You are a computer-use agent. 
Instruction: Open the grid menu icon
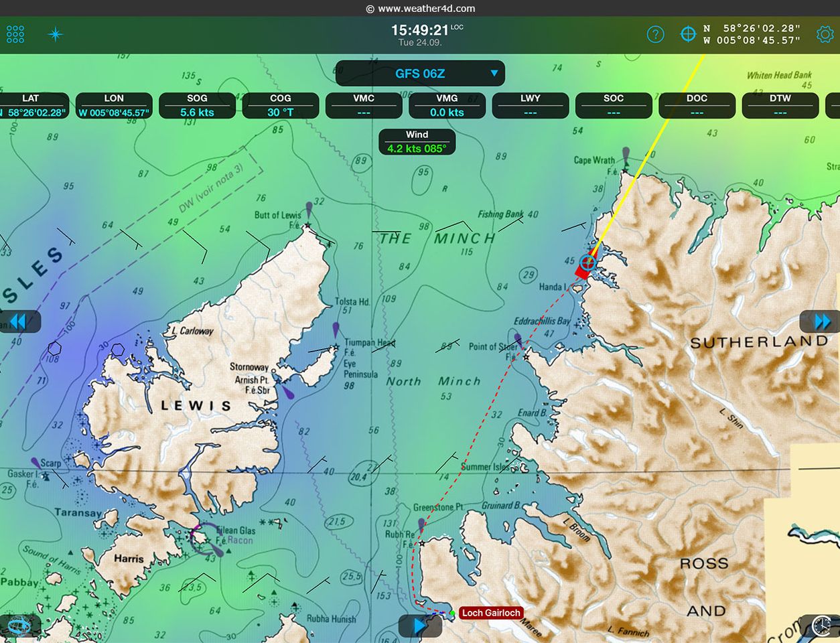(x=15, y=34)
